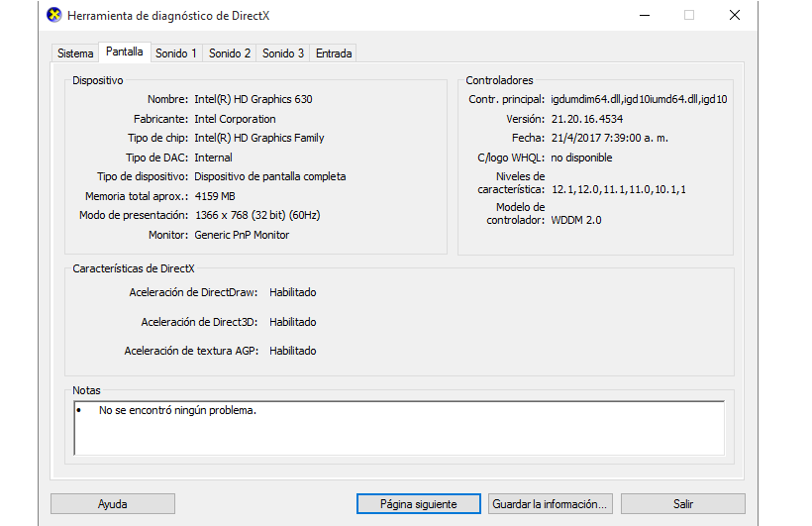
Task: Click the window title Herramienta de diagnóstico de DirectX
Action: point(168,16)
